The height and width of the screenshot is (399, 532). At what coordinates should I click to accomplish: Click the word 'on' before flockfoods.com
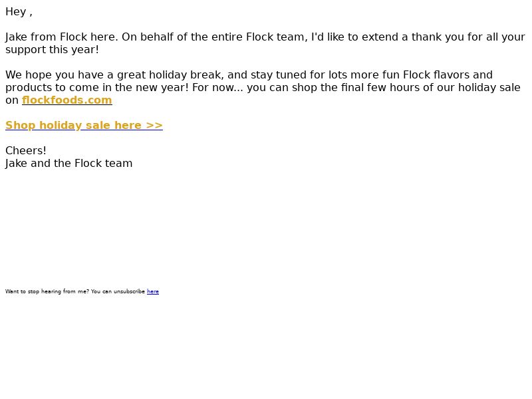(x=12, y=100)
